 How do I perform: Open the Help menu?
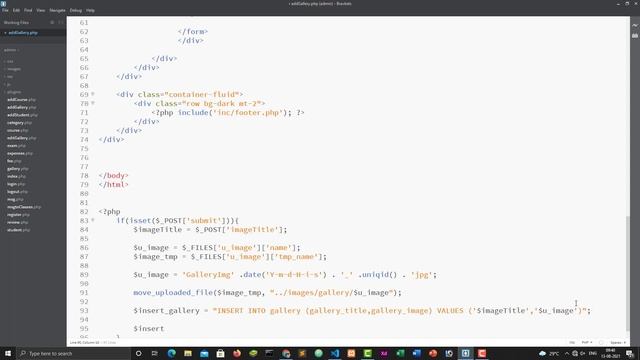pyautogui.click(x=90, y=10)
